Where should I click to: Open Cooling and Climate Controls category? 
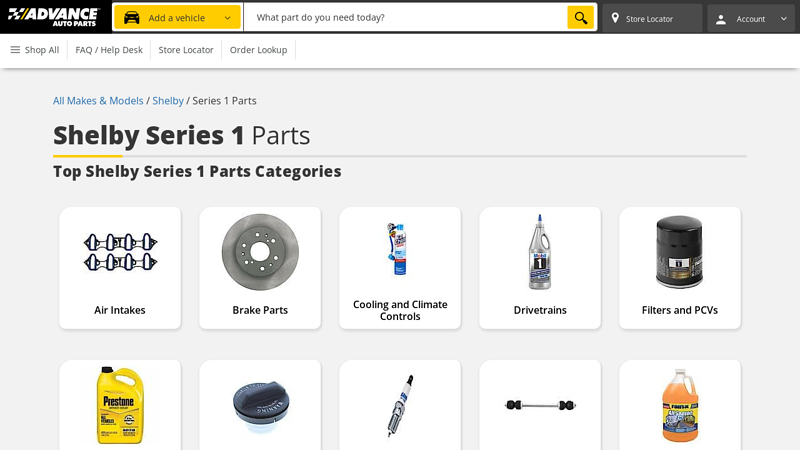[x=400, y=268]
